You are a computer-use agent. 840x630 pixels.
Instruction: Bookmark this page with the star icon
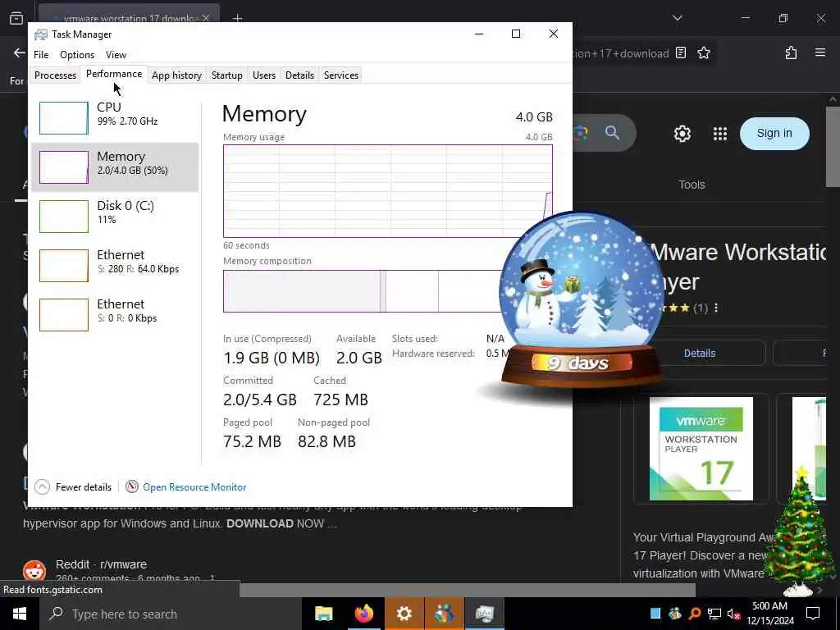pyautogui.click(x=703, y=52)
